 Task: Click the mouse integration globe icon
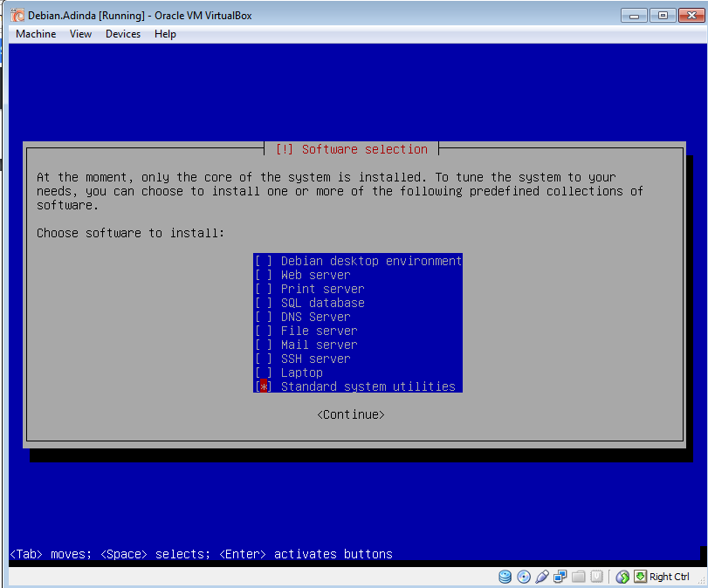pyautogui.click(x=622, y=577)
